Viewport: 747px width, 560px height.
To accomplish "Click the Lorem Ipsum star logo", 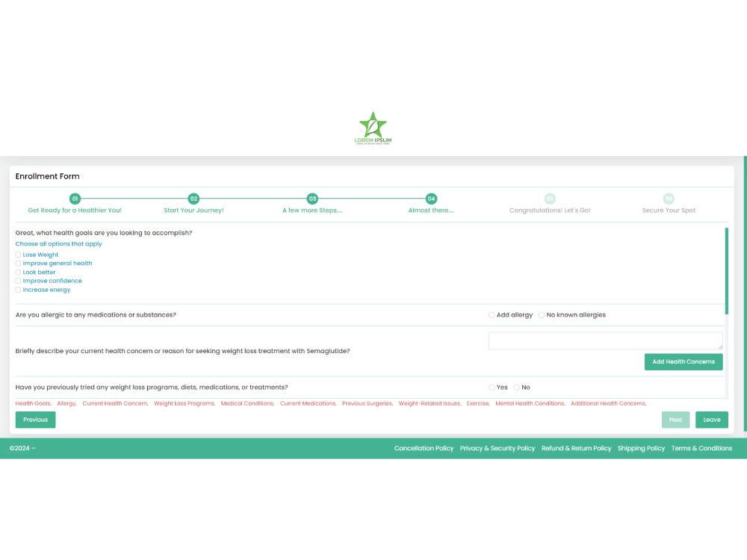I will tap(373, 128).
